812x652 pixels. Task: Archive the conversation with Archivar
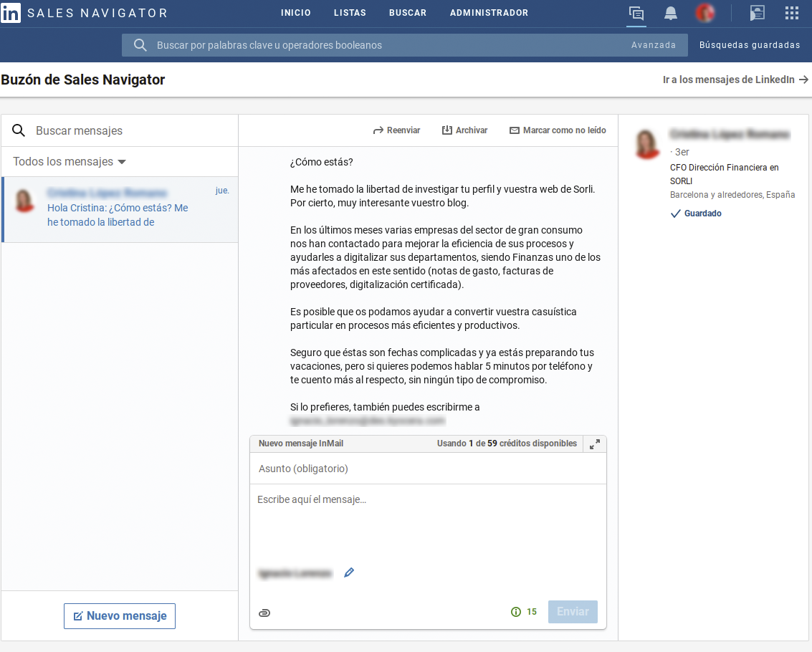(x=464, y=130)
